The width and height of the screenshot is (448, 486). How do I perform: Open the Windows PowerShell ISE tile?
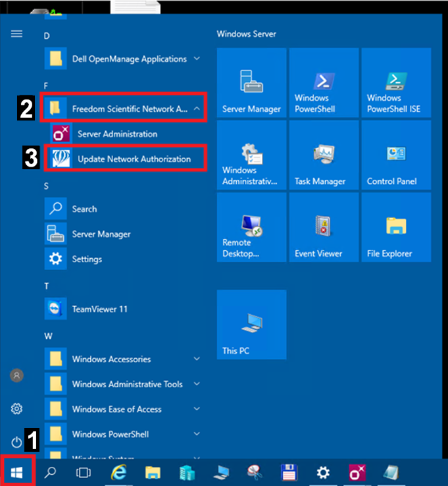[396, 83]
